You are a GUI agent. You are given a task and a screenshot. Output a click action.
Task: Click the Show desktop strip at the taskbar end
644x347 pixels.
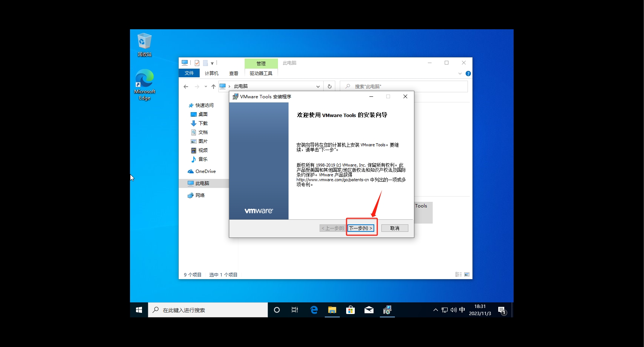tap(513, 310)
